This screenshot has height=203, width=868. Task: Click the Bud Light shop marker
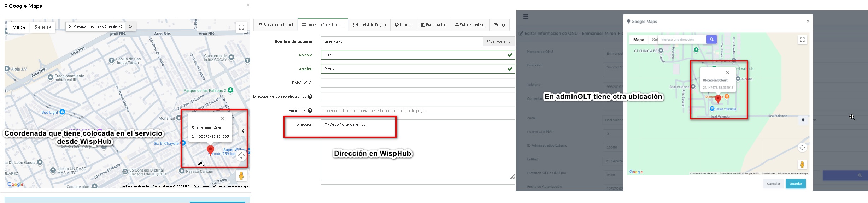pyautogui.click(x=63, y=112)
